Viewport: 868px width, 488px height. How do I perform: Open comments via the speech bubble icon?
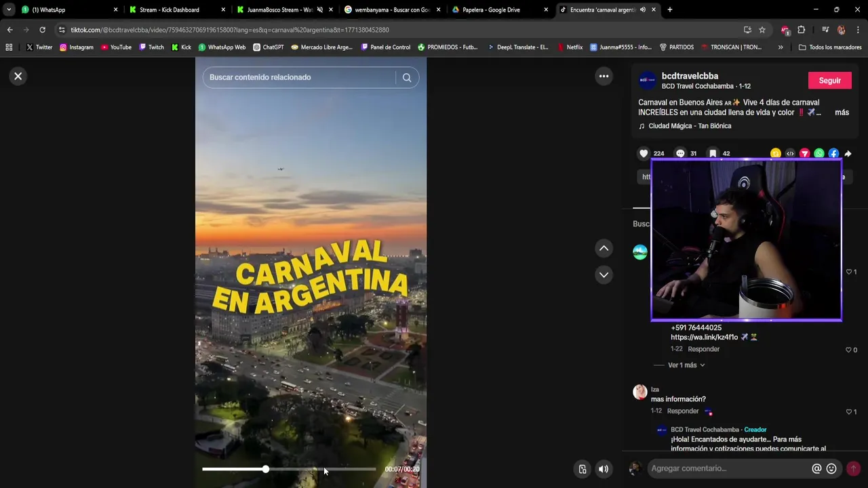(x=680, y=154)
